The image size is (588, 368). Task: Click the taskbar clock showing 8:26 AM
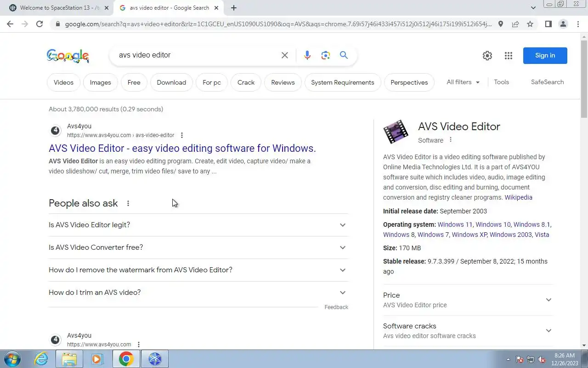(x=565, y=359)
